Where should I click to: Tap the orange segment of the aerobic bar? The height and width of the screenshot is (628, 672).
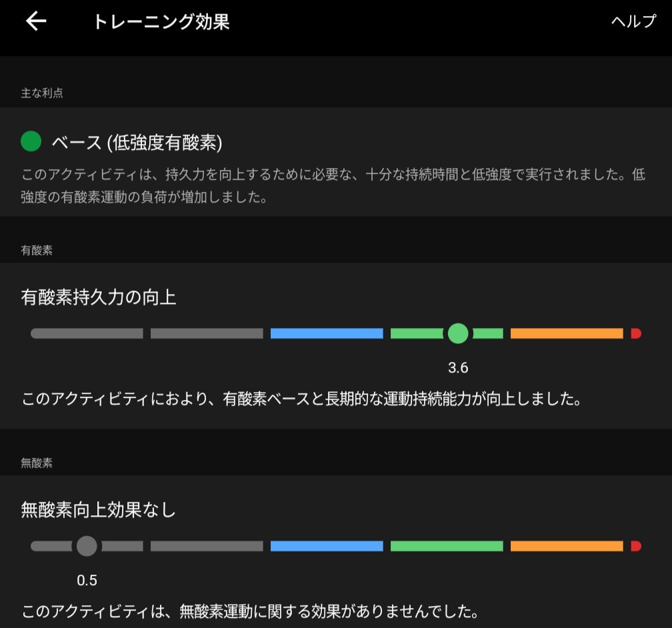point(567,333)
